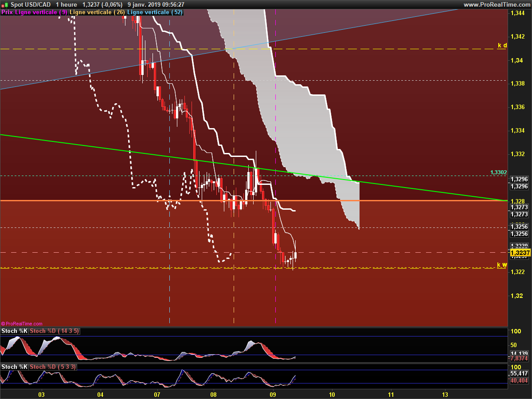Screen dimensions: 532x399
Task: Click the date axis marker 07
Action: coord(157,395)
